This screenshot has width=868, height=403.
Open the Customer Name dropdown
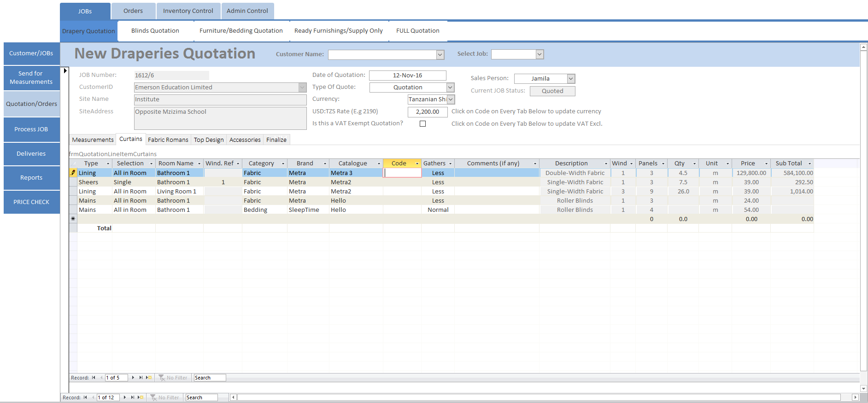point(440,55)
